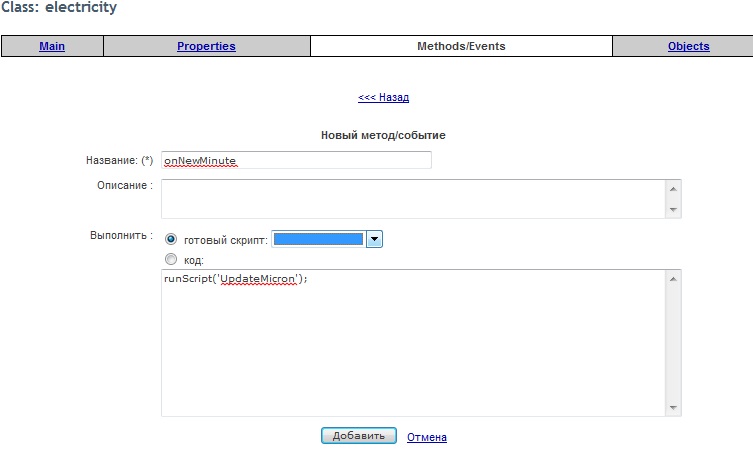Click inside the Описание text area
Screen dimensions: 753x462
[412, 198]
